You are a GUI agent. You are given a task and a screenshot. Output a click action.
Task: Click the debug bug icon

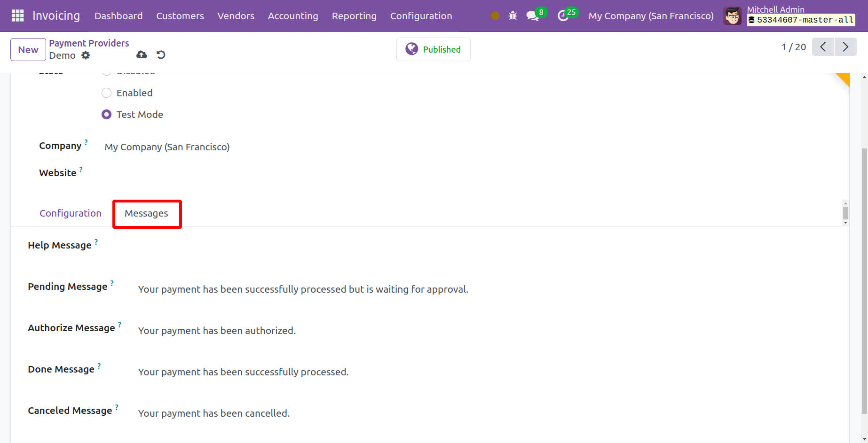click(x=513, y=16)
